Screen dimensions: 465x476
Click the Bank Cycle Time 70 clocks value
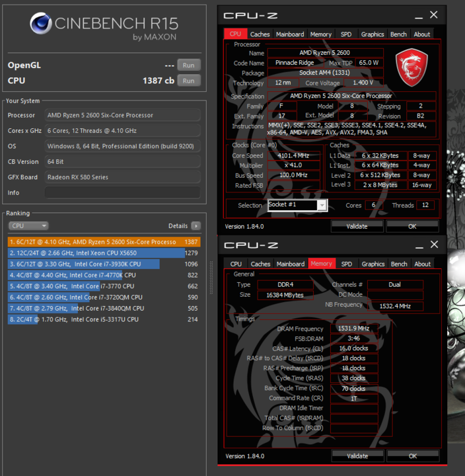point(354,389)
